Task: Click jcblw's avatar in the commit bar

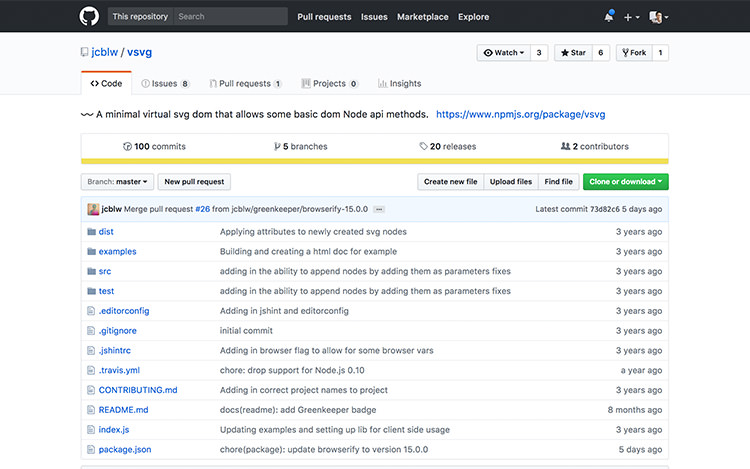Action: pyautogui.click(x=93, y=209)
